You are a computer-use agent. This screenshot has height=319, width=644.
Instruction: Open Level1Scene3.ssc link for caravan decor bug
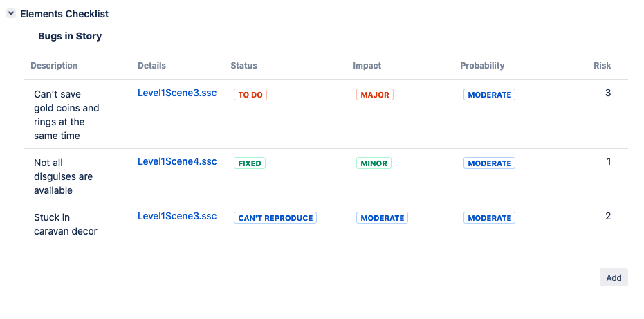(x=177, y=216)
